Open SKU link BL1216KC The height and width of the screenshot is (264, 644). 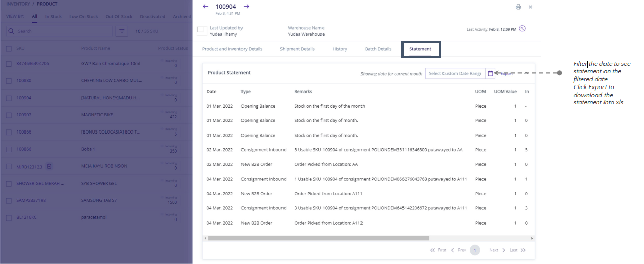tap(26, 217)
